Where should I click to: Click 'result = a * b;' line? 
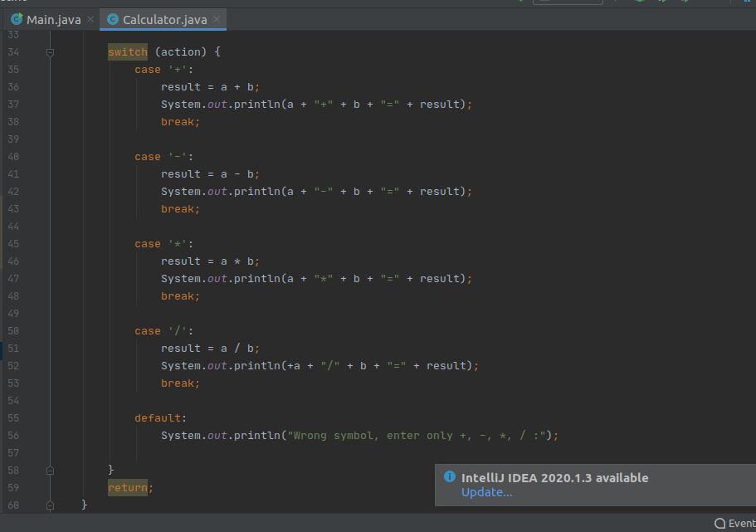(210, 261)
